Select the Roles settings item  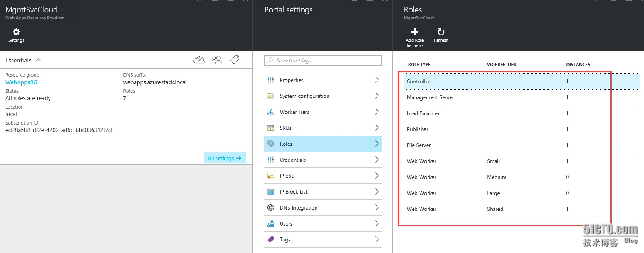tap(323, 144)
